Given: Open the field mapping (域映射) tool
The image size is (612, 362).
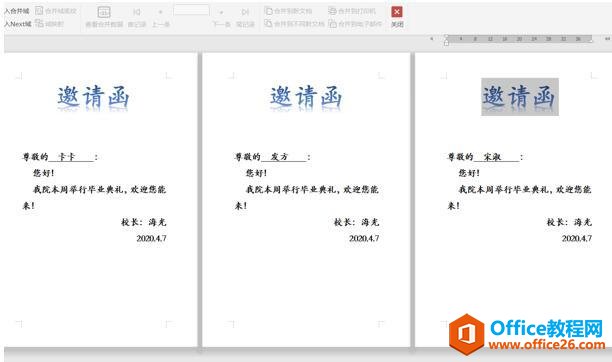Looking at the screenshot, I should click(50, 23).
